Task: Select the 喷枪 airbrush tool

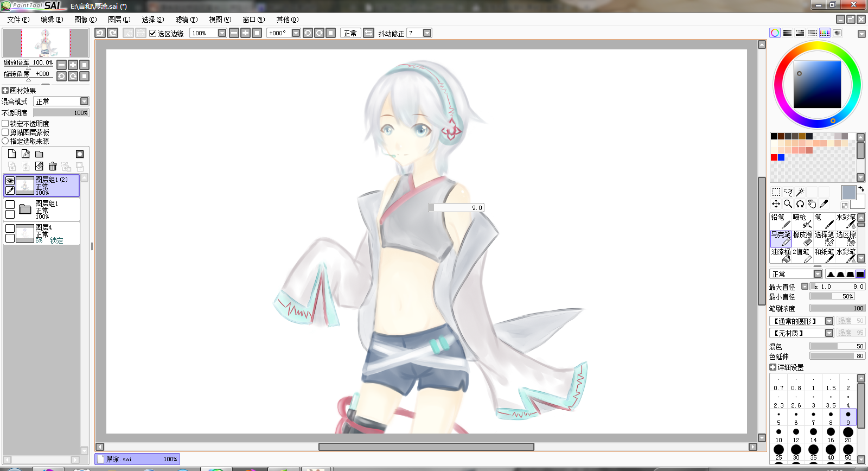Action: (x=802, y=221)
